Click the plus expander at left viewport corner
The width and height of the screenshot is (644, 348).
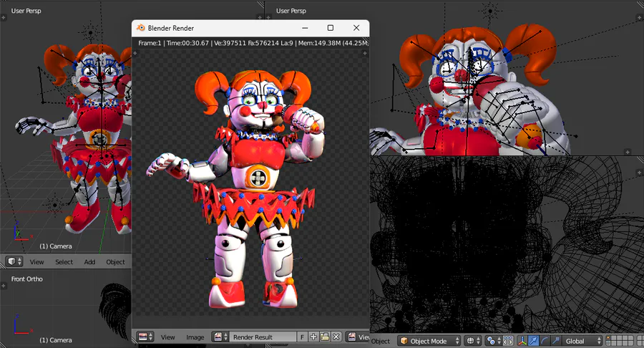click(x=4, y=18)
